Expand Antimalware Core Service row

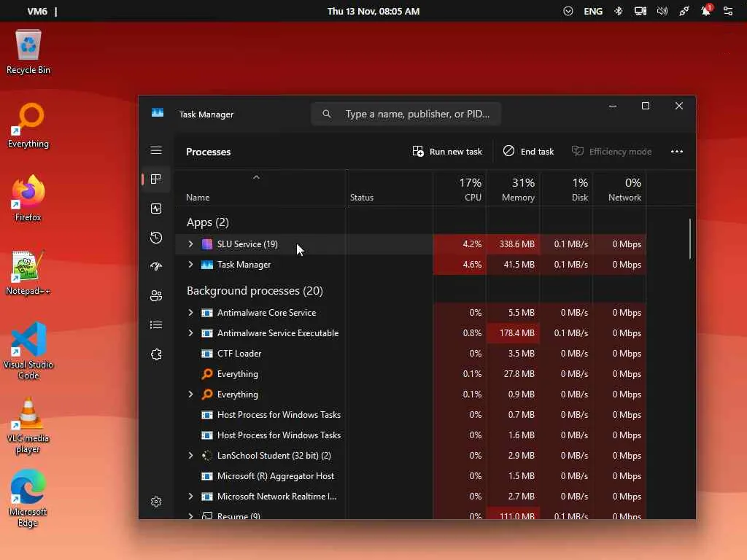pos(190,312)
